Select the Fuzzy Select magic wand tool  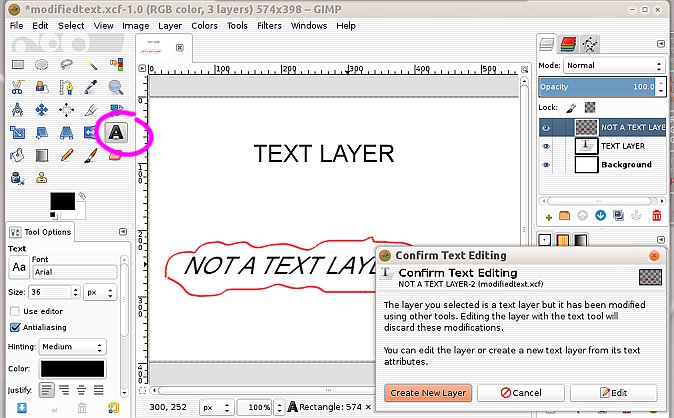click(91, 65)
